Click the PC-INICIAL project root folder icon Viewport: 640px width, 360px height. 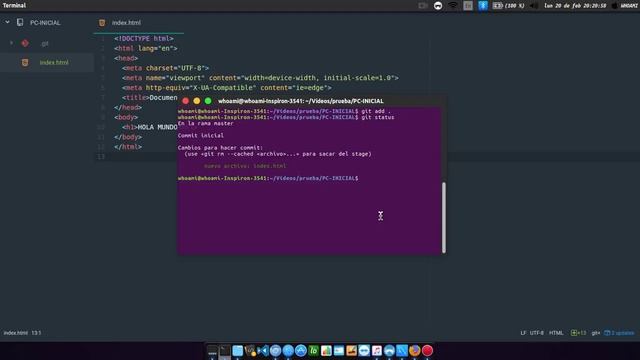pyautogui.click(x=20, y=22)
